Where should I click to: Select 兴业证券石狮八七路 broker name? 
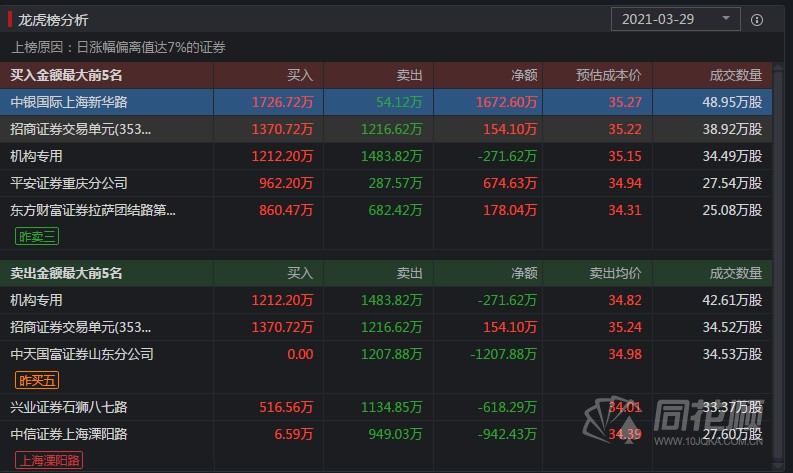tap(69, 407)
